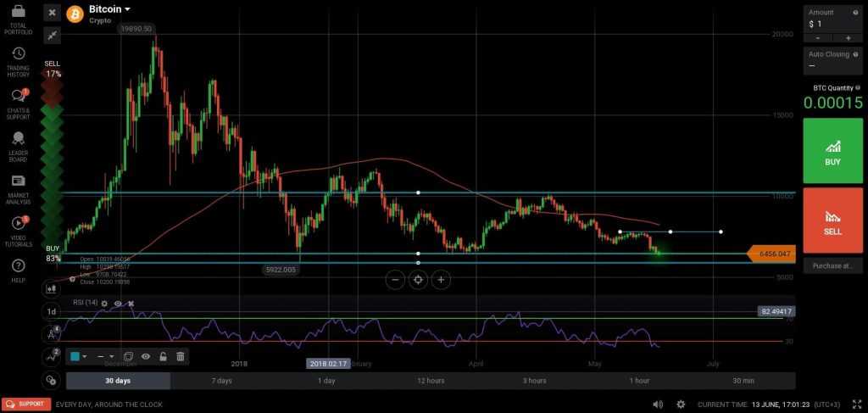Select the 30 days timeframe tab
This screenshot has height=413, width=868.
(118, 380)
